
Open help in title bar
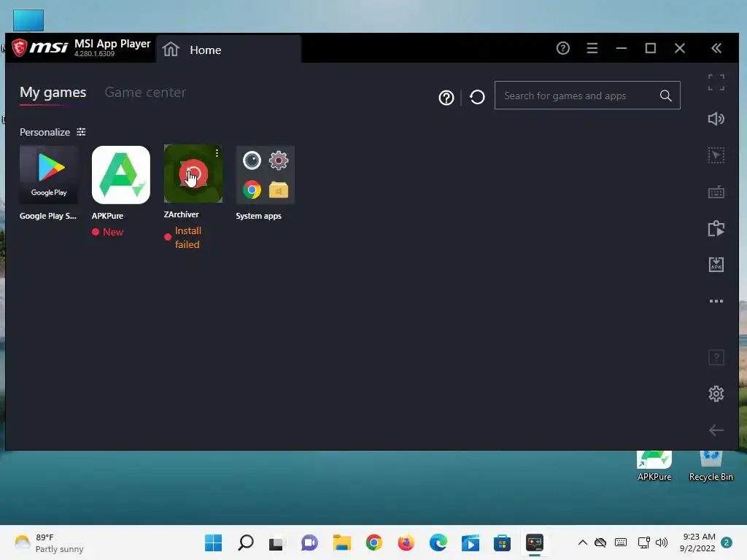[562, 48]
